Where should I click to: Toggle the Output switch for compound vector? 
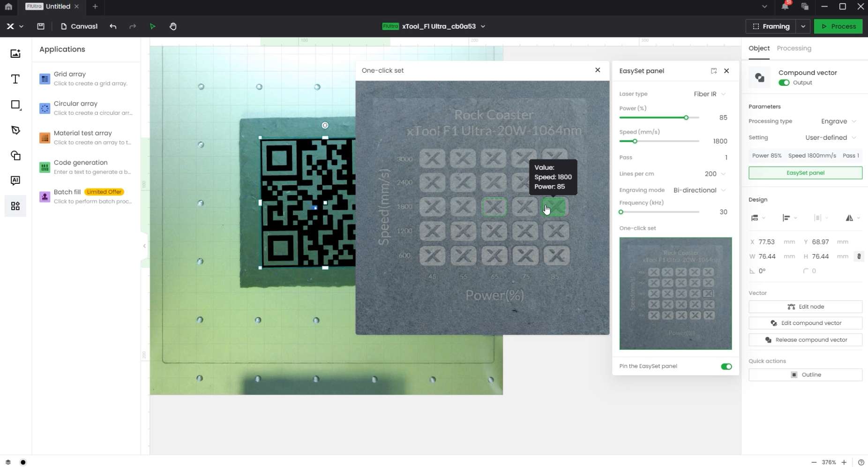pos(784,83)
